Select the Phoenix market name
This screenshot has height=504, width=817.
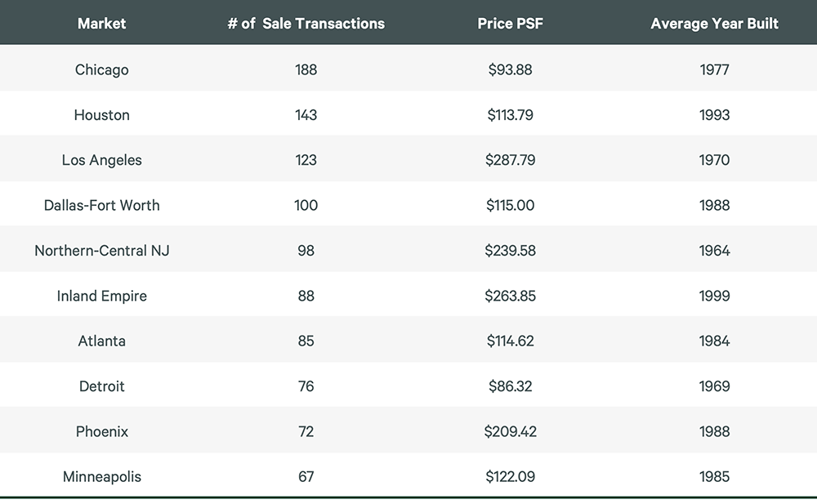pos(101,431)
